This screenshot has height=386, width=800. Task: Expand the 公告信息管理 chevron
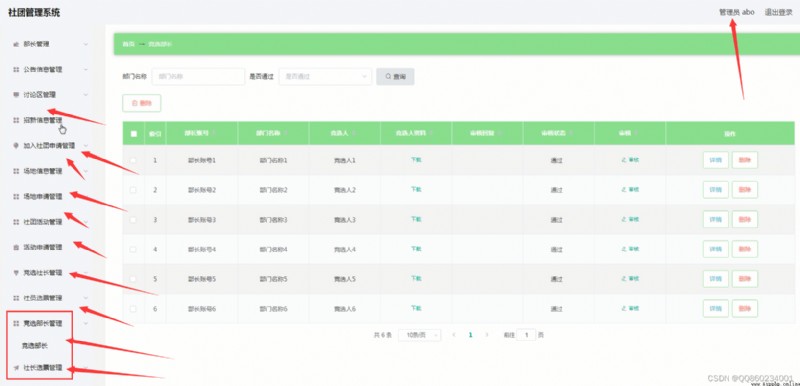[x=86, y=69]
